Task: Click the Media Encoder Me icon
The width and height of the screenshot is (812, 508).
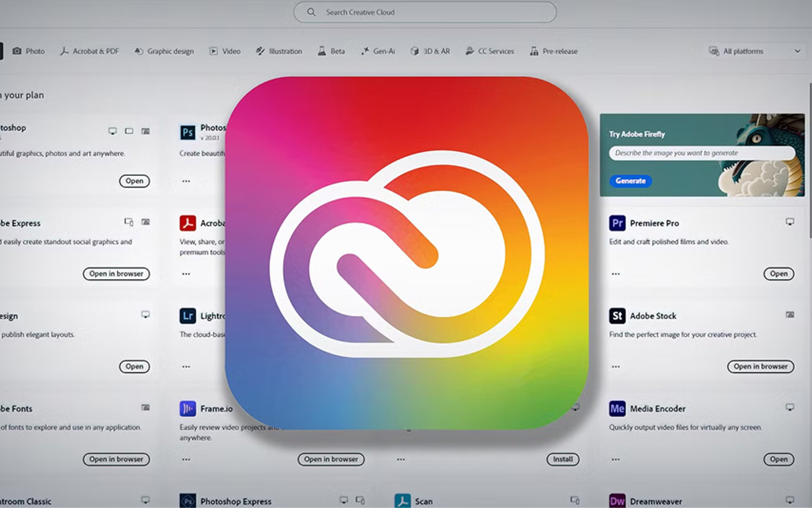Action: 617,408
